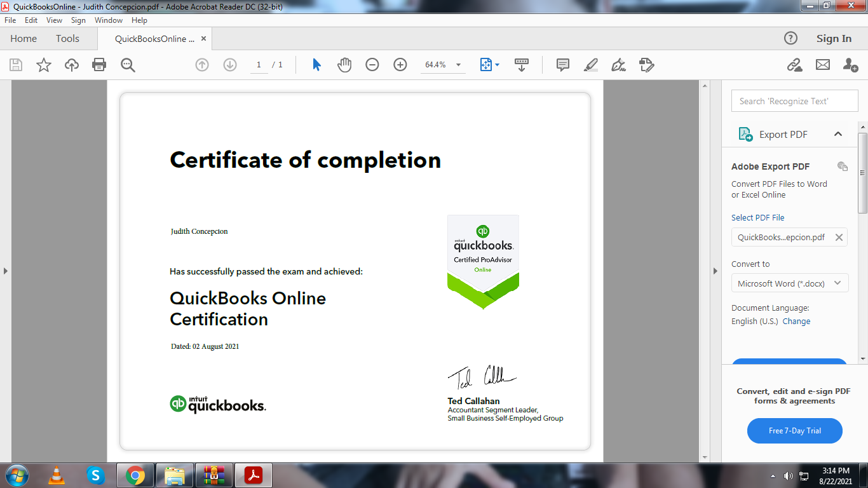The width and height of the screenshot is (868, 488).
Task: Zoom in with plus icon
Action: [x=400, y=65]
